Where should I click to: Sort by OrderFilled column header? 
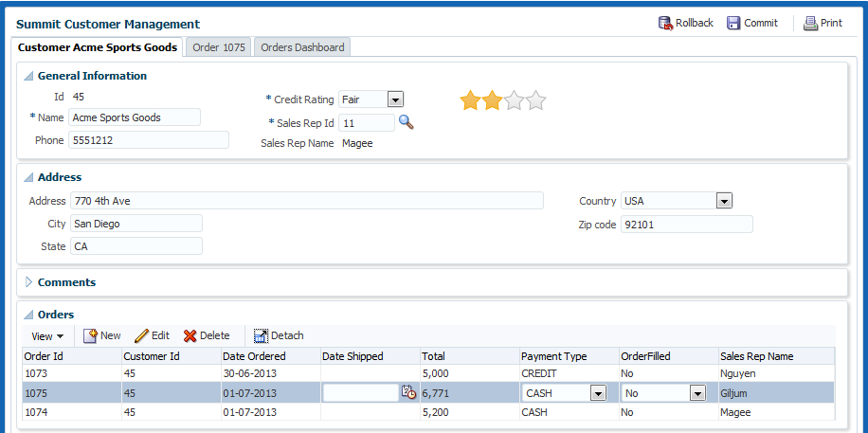[669, 356]
